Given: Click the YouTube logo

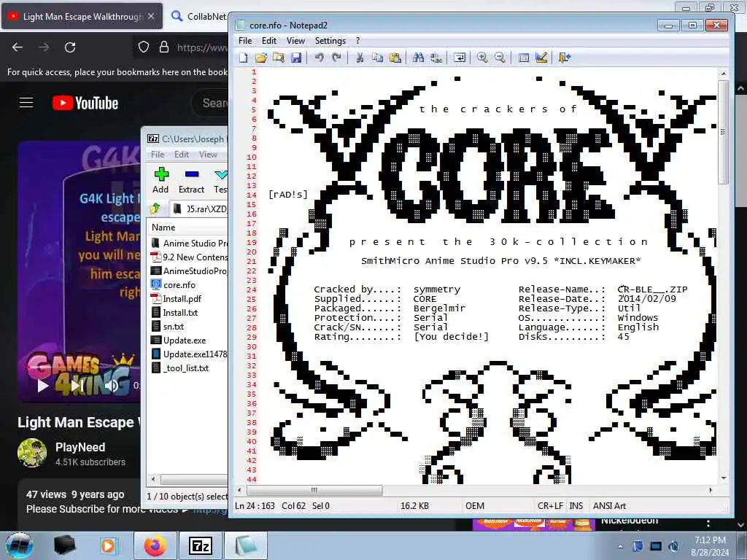Looking at the screenshot, I should (85, 103).
